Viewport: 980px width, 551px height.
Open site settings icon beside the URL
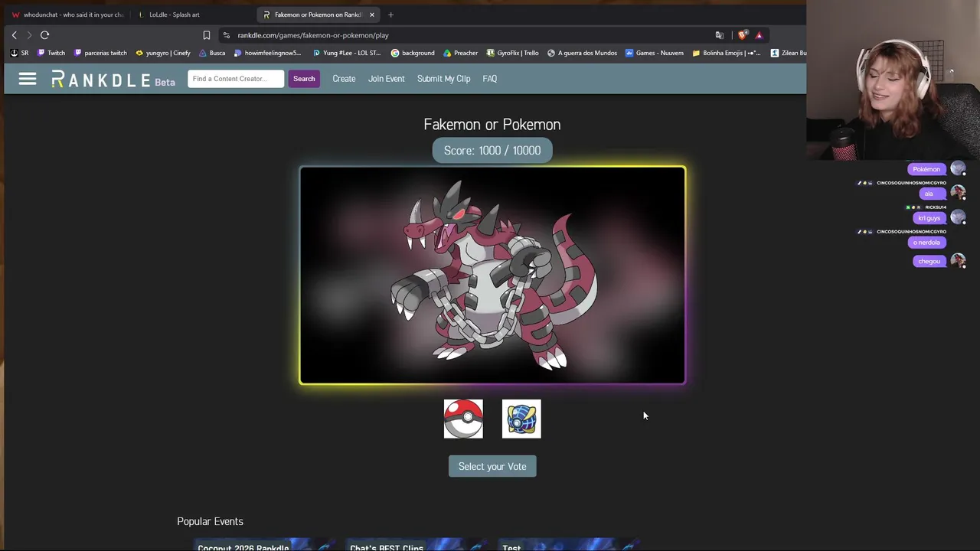[226, 35]
